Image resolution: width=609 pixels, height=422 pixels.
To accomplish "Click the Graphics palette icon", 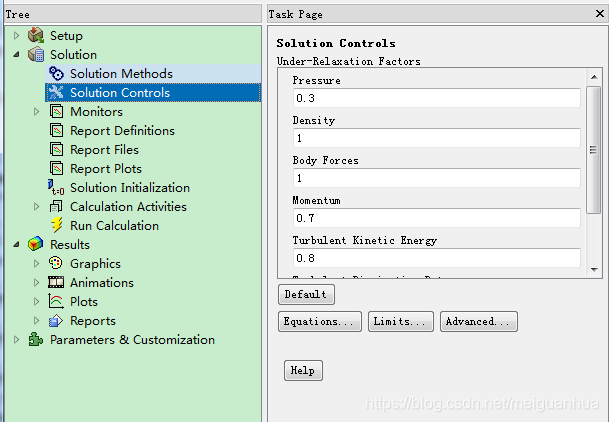I will pyautogui.click(x=56, y=264).
